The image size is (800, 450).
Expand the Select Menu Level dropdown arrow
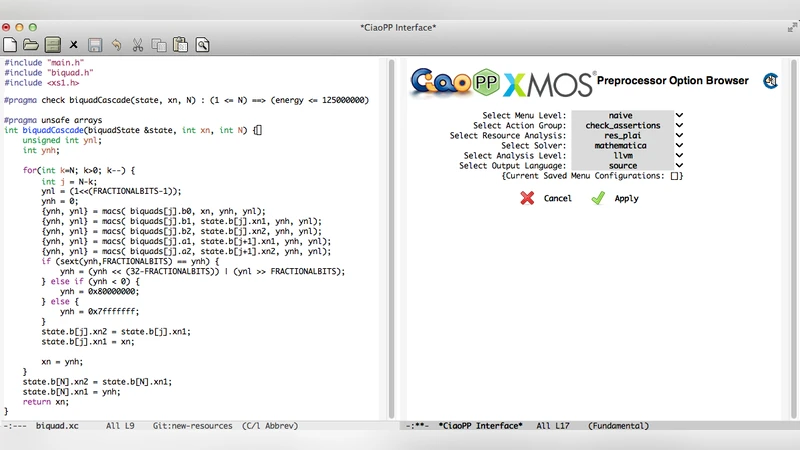tap(679, 115)
